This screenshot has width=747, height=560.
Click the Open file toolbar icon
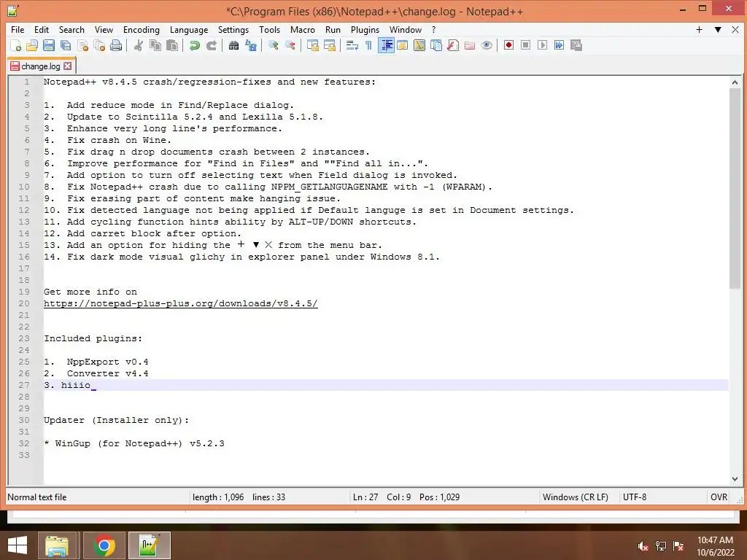coord(32,45)
